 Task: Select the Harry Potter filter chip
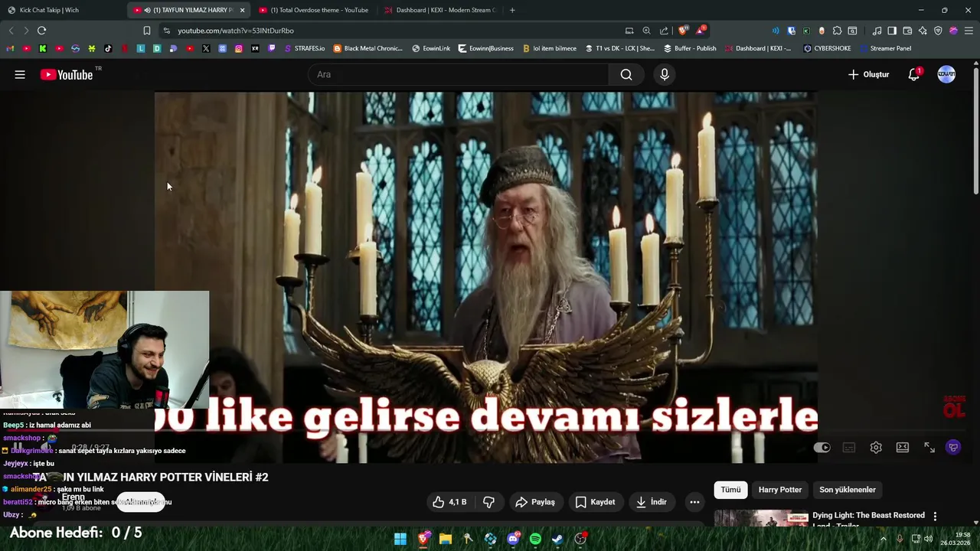click(x=780, y=490)
